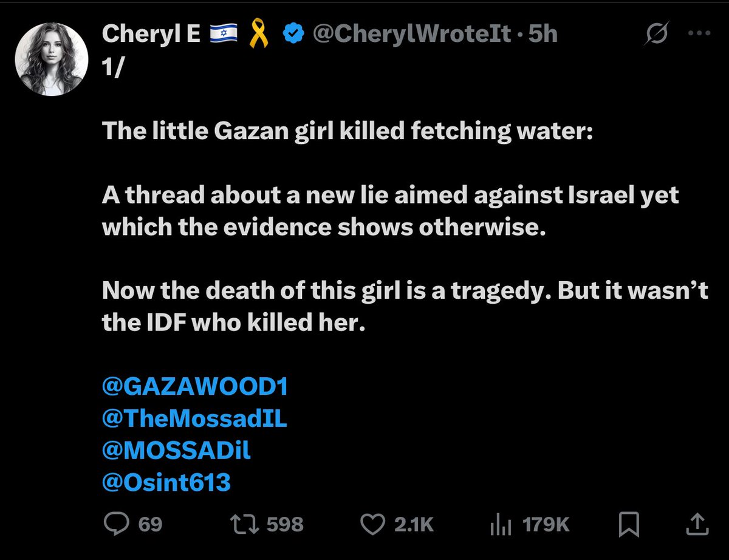Bookmark this post
Viewport: 729px width, 560px height.
click(626, 524)
